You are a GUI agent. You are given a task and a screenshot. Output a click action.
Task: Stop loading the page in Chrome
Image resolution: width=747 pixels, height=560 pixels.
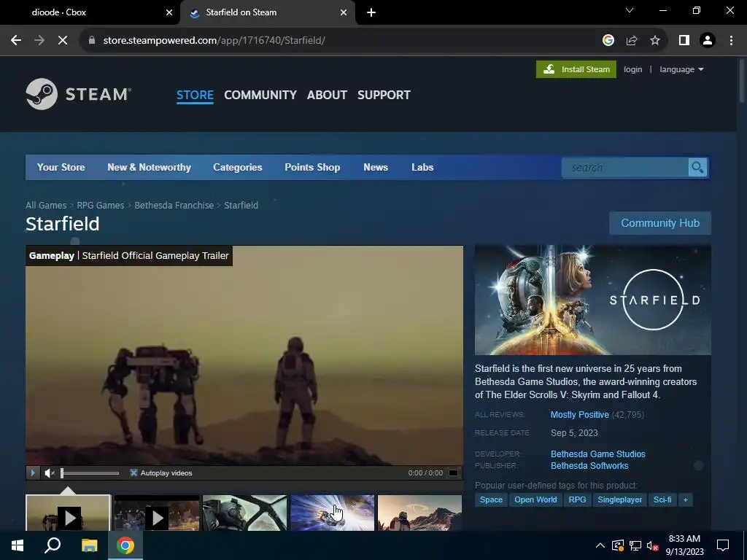63,41
